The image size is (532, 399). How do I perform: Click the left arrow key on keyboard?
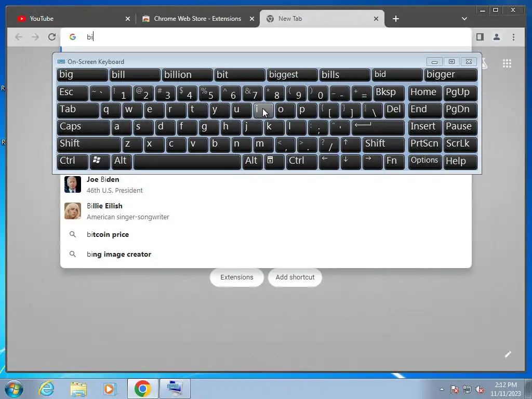[329, 162]
